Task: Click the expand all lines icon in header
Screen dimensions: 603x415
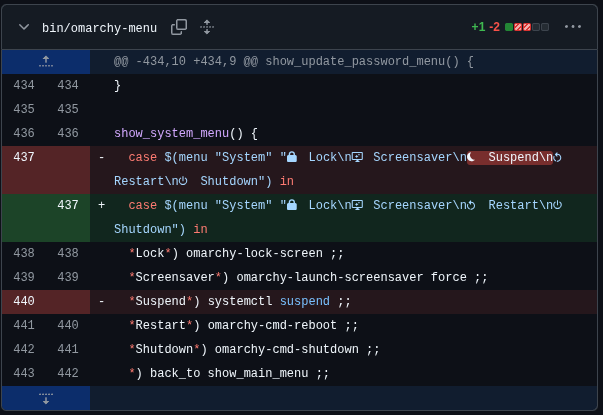Action: (207, 27)
